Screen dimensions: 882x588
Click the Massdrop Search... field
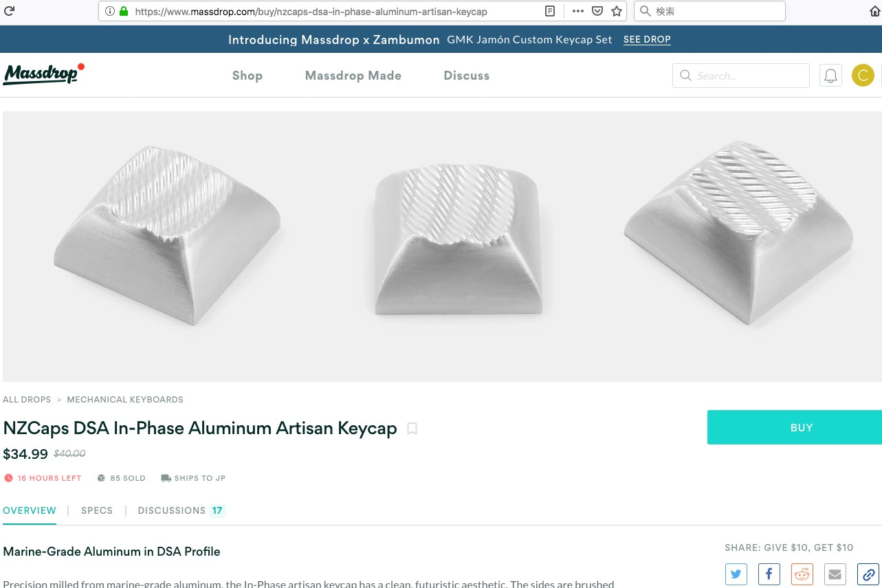741,76
